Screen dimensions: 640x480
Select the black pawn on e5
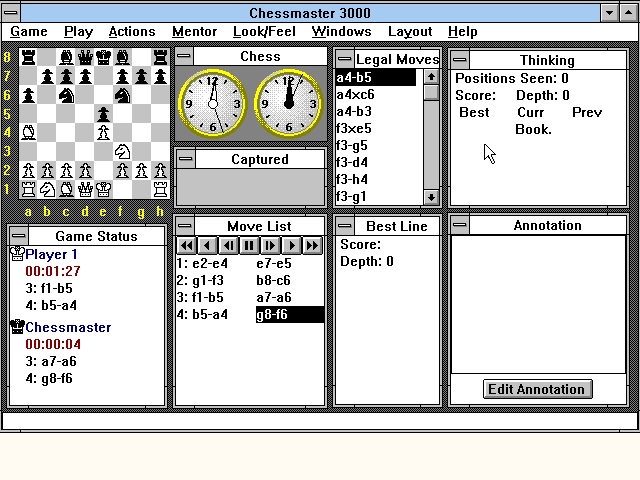click(x=103, y=113)
